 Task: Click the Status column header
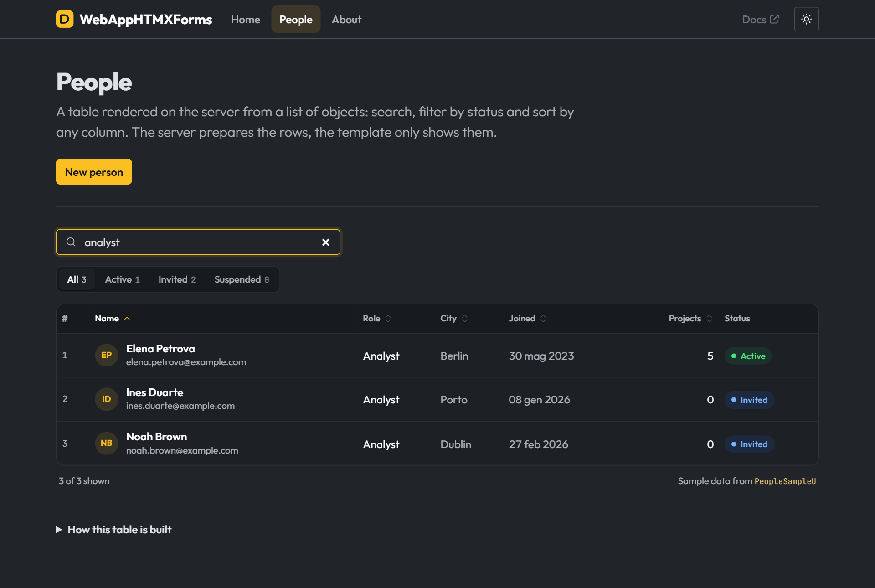pyautogui.click(x=737, y=319)
